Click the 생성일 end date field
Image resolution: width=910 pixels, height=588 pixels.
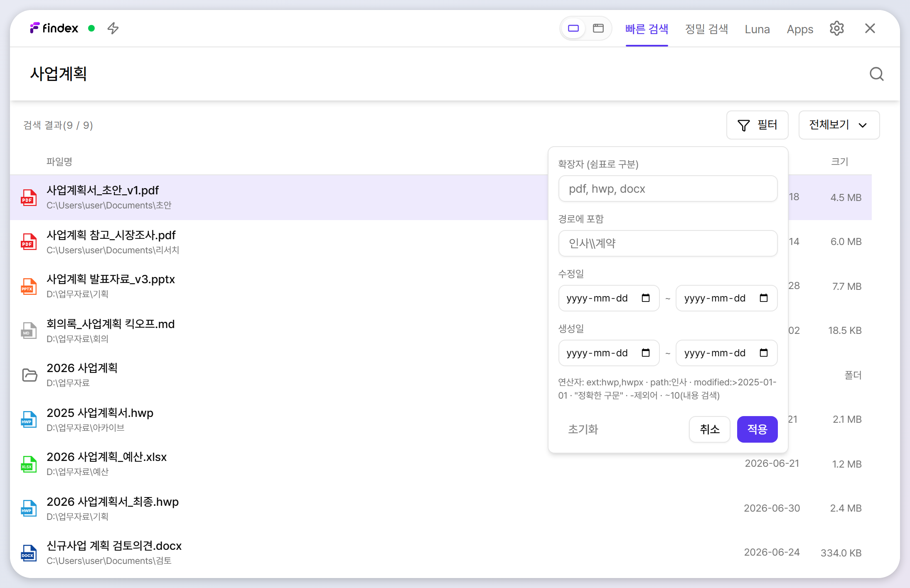(727, 353)
